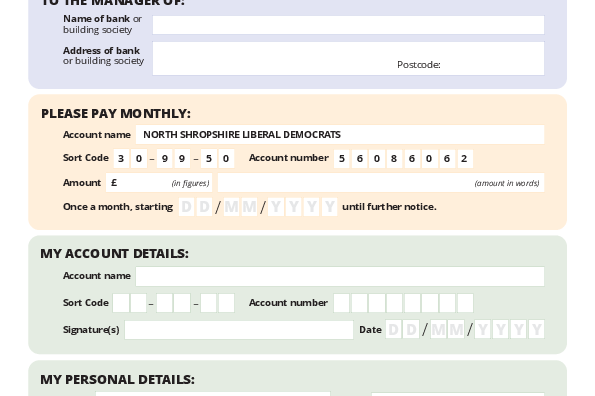
Task: Click the first M box of the signature Date
Action: [438, 329]
